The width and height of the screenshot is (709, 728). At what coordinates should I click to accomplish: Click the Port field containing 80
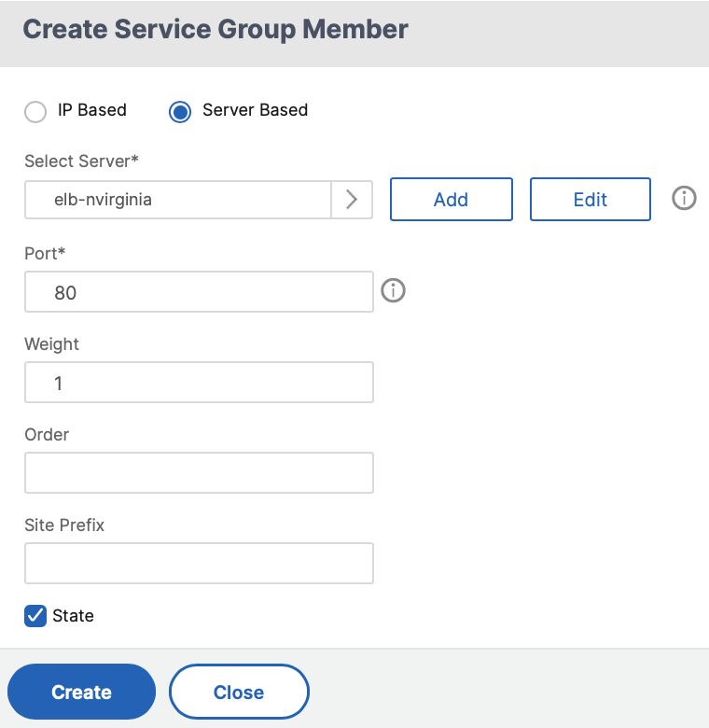point(199,292)
